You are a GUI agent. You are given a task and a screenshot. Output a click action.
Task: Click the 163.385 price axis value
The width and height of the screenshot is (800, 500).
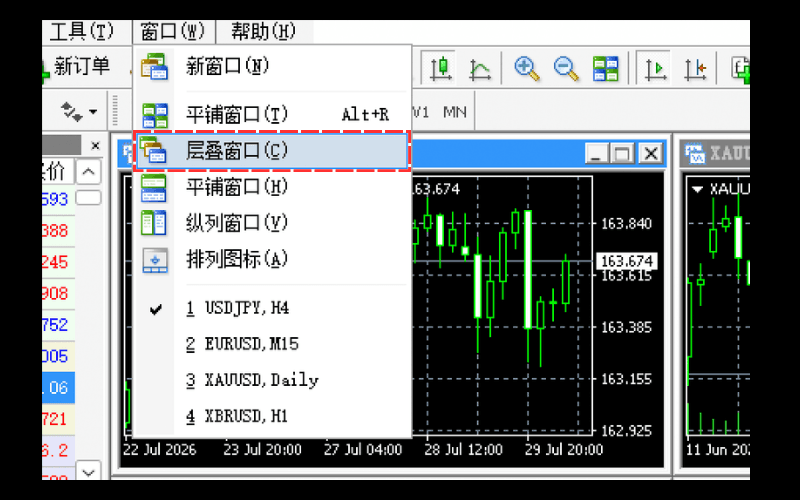[626, 327]
